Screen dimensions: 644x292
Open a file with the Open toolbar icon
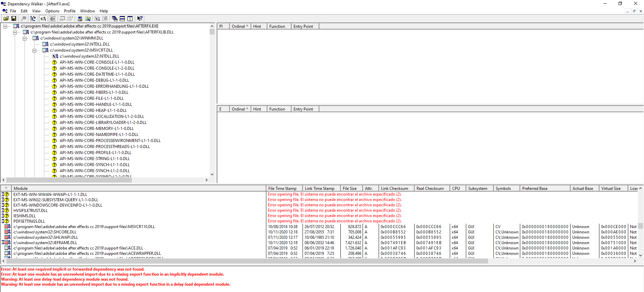tap(6, 19)
